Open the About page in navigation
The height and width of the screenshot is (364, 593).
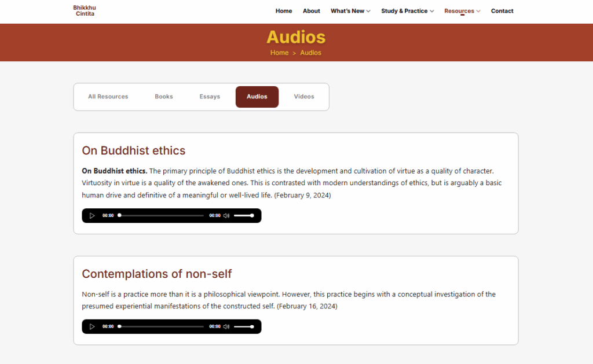pyautogui.click(x=312, y=11)
